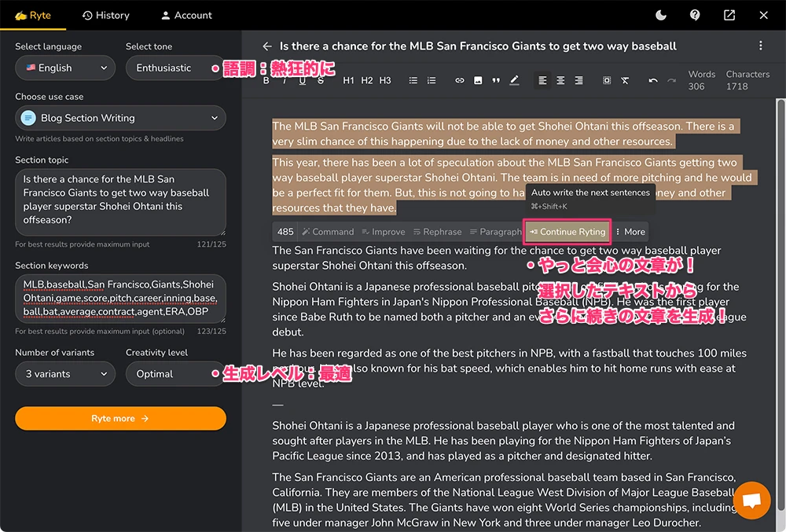Click into the Section topic text box

point(120,202)
